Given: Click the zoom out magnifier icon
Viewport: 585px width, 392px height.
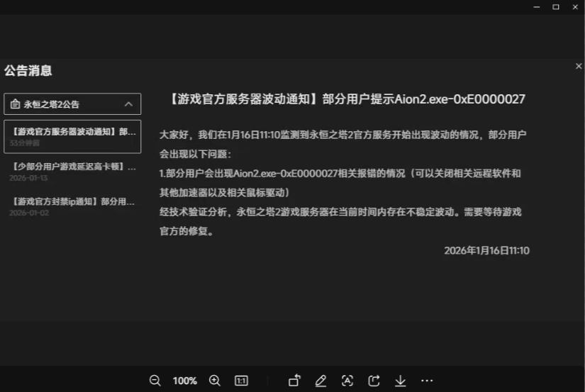Looking at the screenshot, I should pyautogui.click(x=155, y=381).
